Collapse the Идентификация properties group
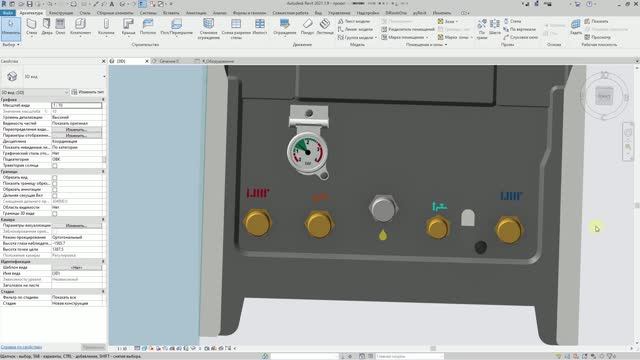Screen dimensions: 640x360 coord(103,262)
